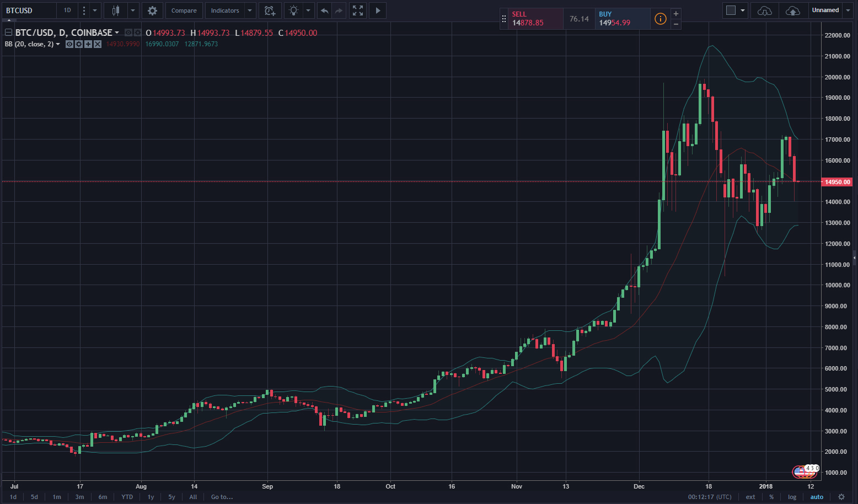Click the BUY 14954.99 button
The width and height of the screenshot is (858, 504).
click(622, 19)
